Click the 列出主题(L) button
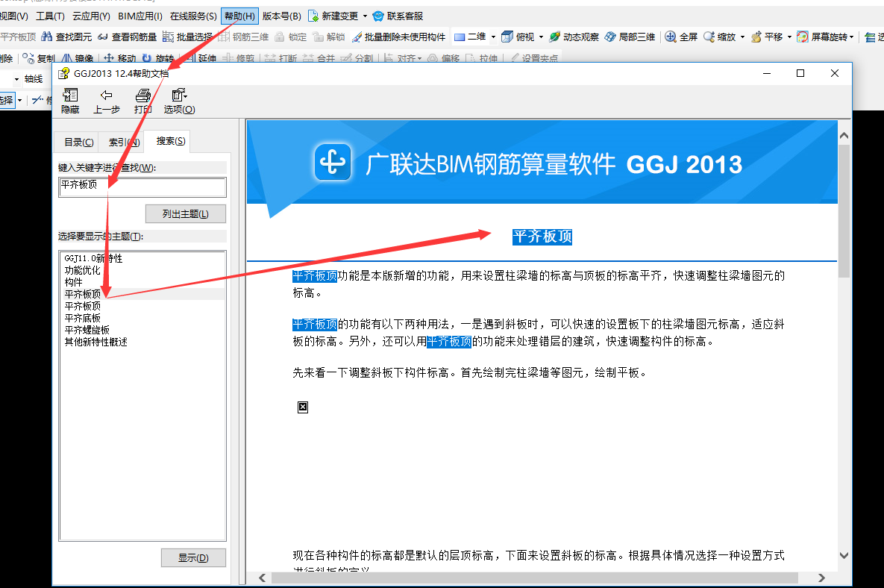 [186, 213]
